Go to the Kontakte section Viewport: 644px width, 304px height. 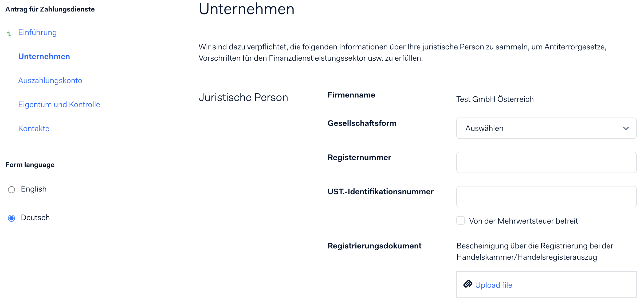click(x=34, y=128)
